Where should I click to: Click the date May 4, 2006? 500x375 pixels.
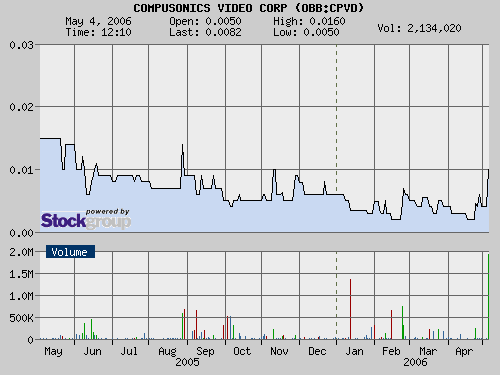[x=98, y=21]
